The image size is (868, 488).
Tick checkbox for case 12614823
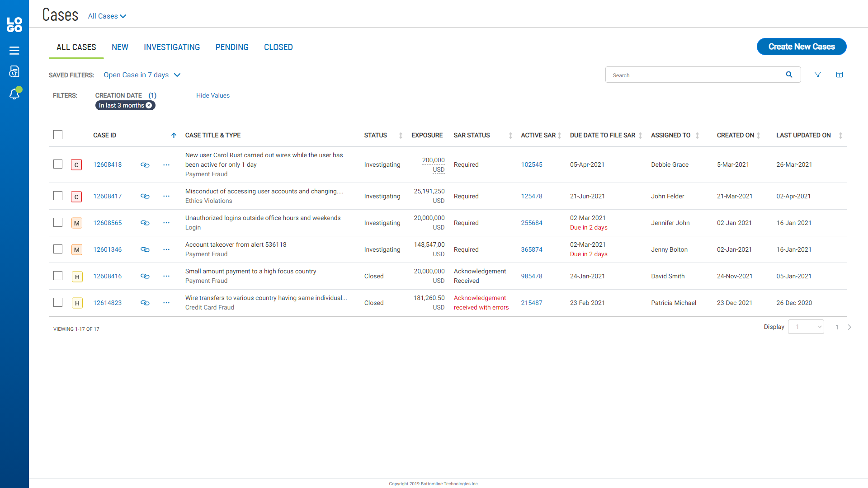coord(58,302)
